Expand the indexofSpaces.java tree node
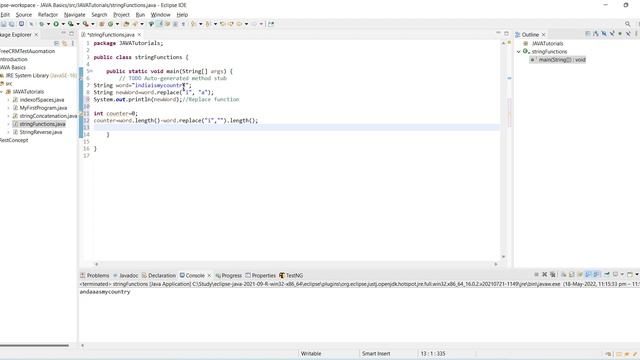Screen dimensions: 640x360 point(9,100)
